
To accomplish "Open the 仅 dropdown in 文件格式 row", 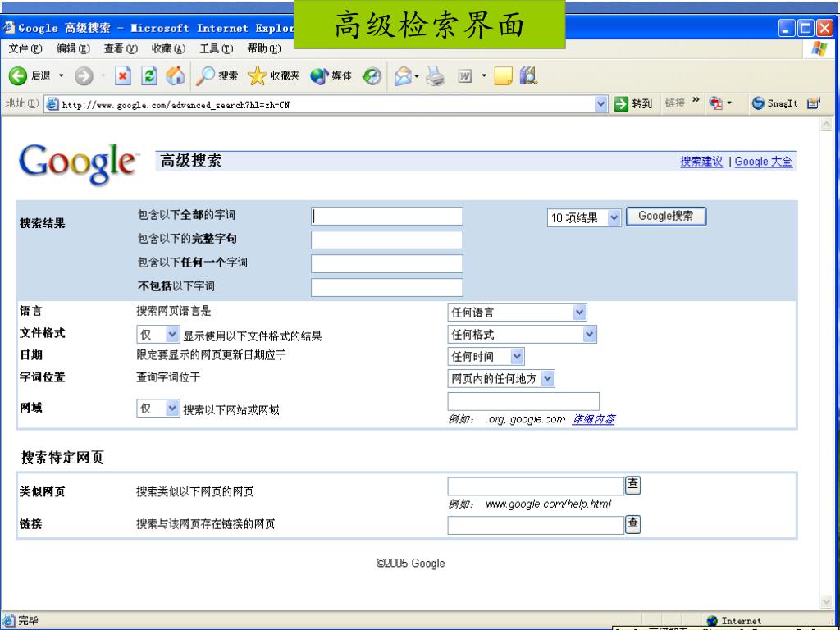I will coord(158,335).
